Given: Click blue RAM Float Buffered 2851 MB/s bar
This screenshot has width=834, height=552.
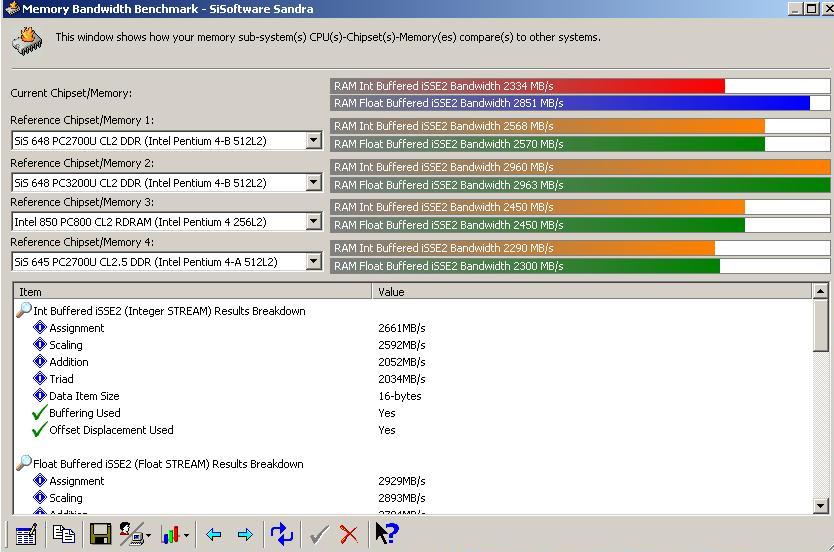Looking at the screenshot, I should (570, 103).
